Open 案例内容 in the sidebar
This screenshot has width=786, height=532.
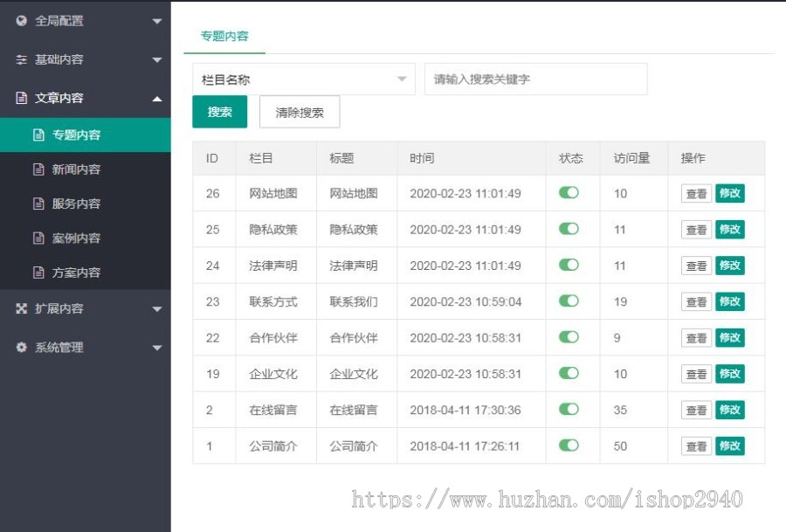[86, 238]
